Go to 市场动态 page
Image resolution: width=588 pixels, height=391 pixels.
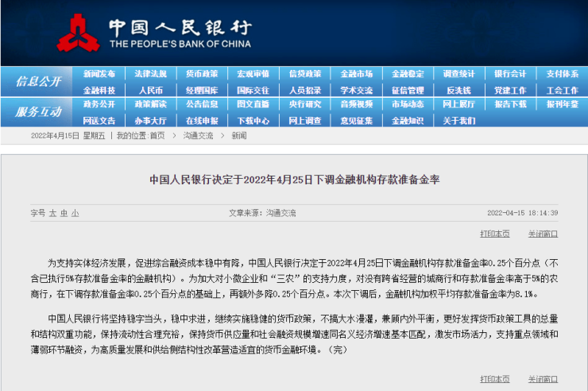click(408, 104)
